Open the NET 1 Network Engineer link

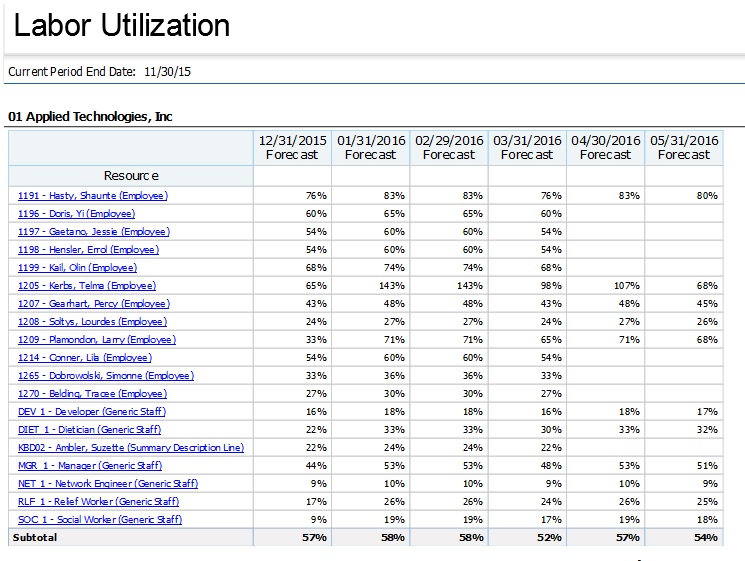coord(108,484)
